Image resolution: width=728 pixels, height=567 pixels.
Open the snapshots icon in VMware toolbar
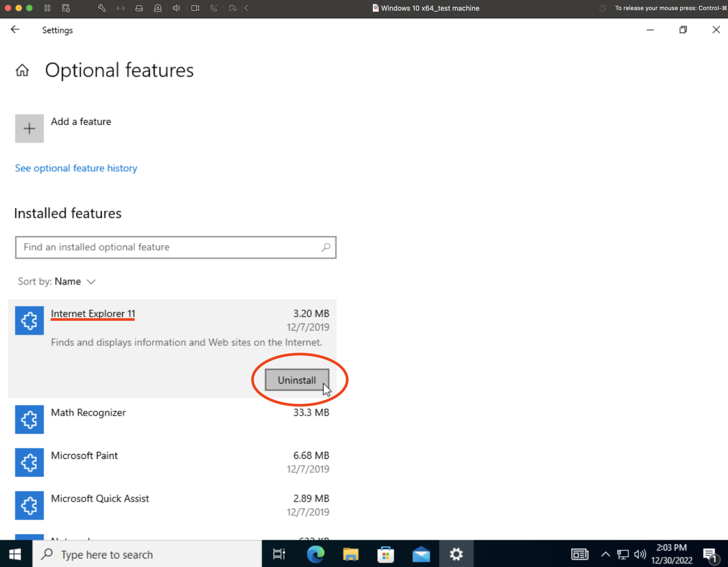pos(66,8)
